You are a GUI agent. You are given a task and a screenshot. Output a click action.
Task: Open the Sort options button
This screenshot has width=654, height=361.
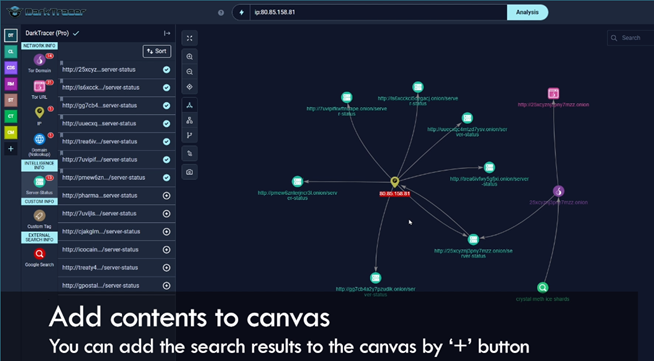156,51
